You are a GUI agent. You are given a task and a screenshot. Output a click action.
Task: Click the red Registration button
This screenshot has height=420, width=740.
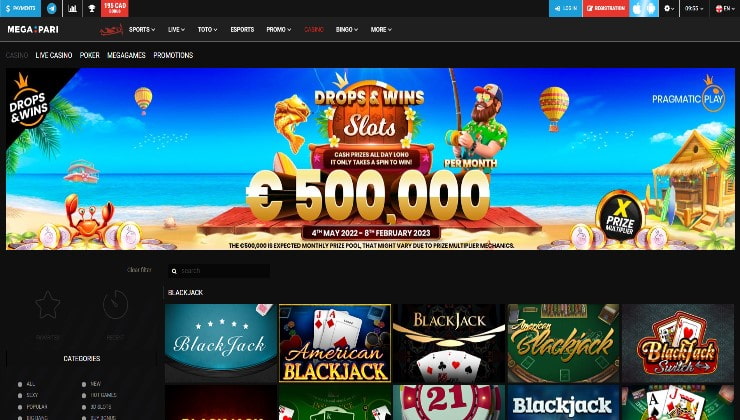[x=606, y=8]
